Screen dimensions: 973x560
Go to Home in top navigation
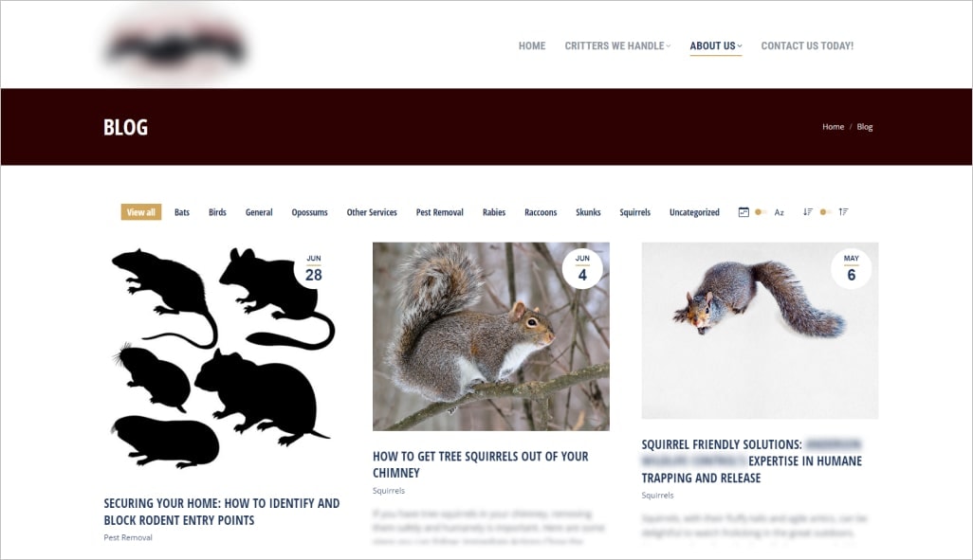(532, 45)
